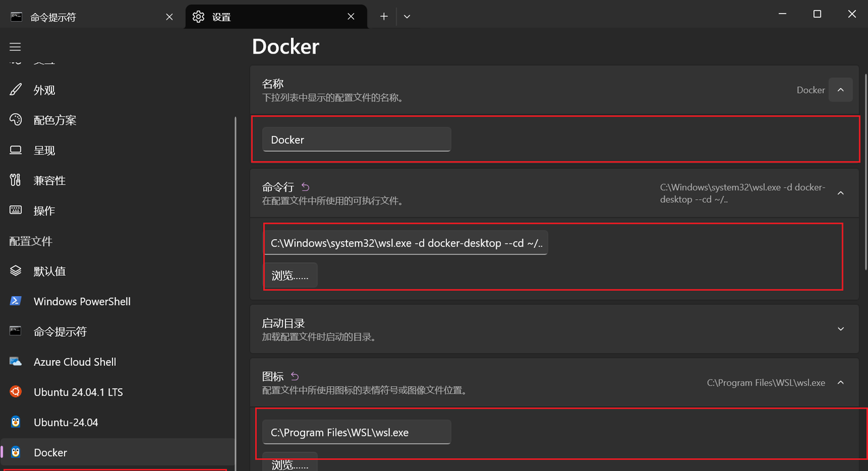Collapse the 命令行 section
The width and height of the screenshot is (868, 471).
pos(840,192)
